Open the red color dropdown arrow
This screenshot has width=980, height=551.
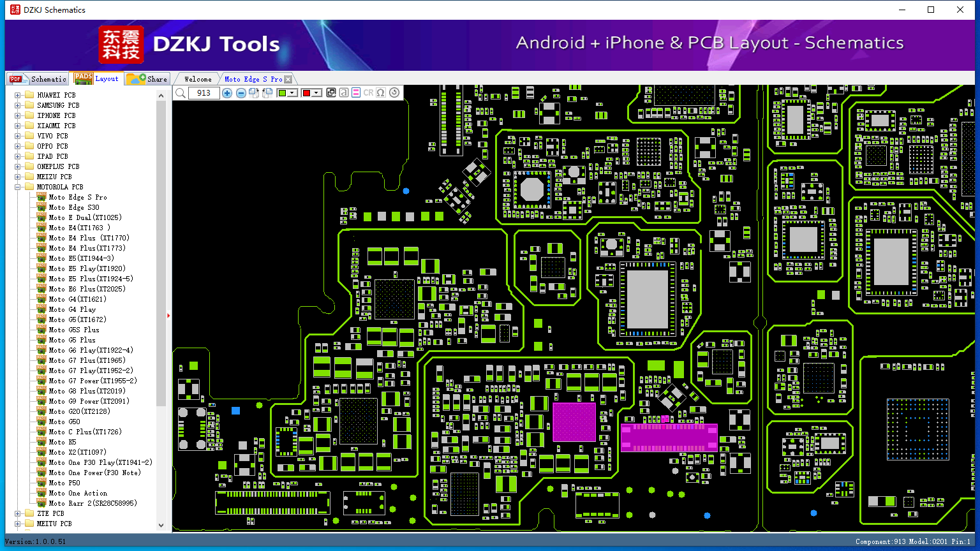coord(316,93)
